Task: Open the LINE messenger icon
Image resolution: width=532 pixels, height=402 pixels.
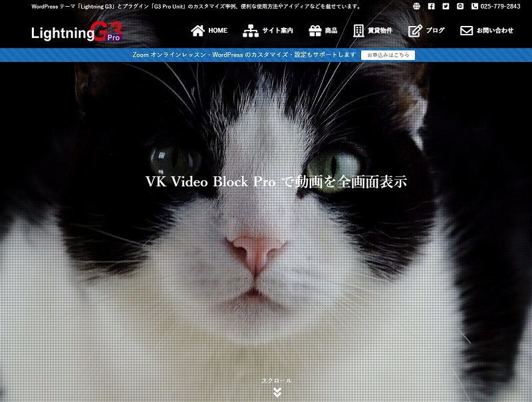Action: click(x=460, y=6)
